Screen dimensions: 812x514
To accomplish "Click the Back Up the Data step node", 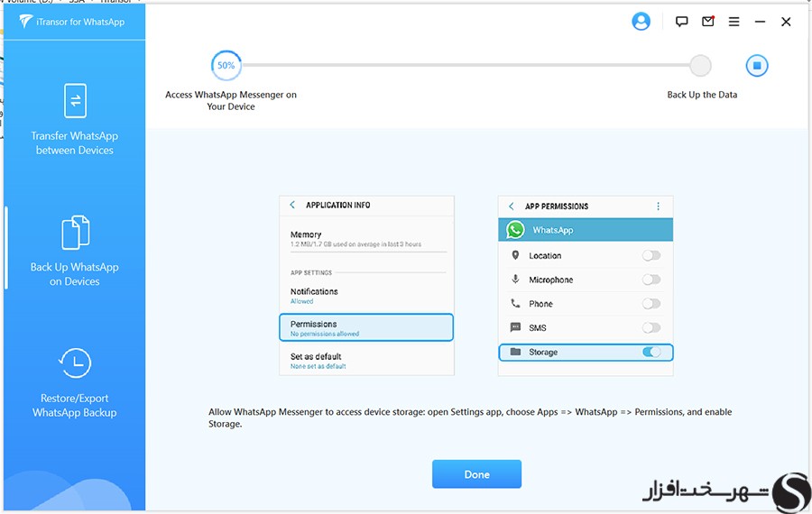I will point(700,66).
